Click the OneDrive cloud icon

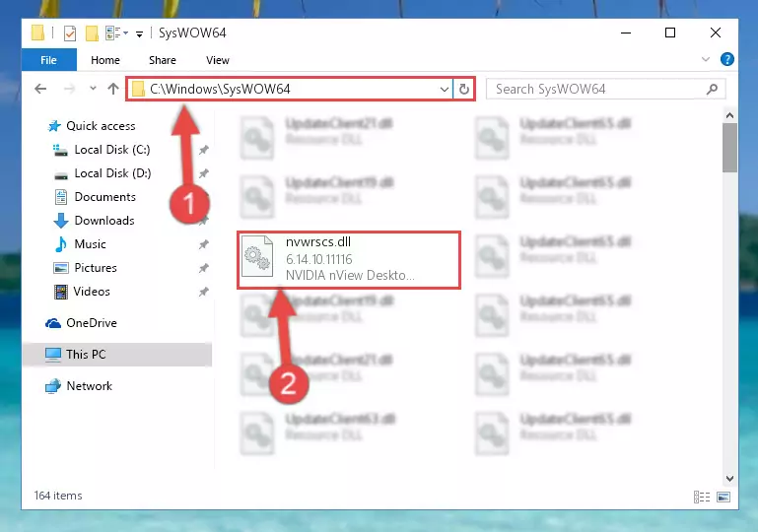[52, 323]
